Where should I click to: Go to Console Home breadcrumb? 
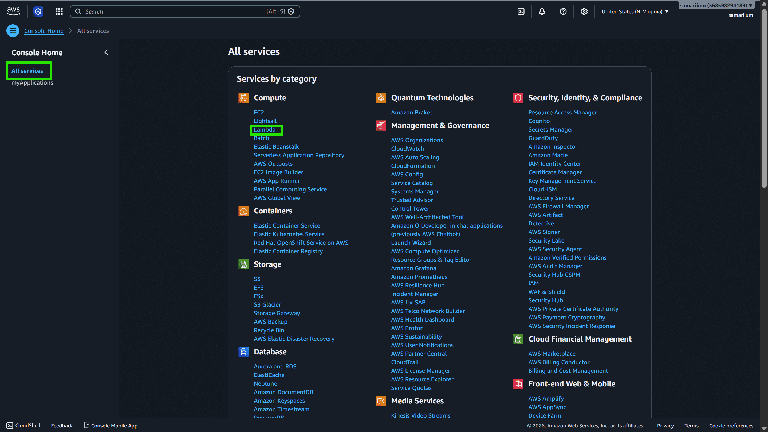click(x=44, y=31)
